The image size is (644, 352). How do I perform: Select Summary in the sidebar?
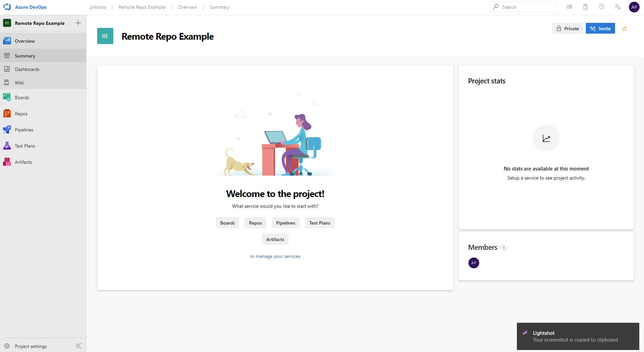(43, 56)
